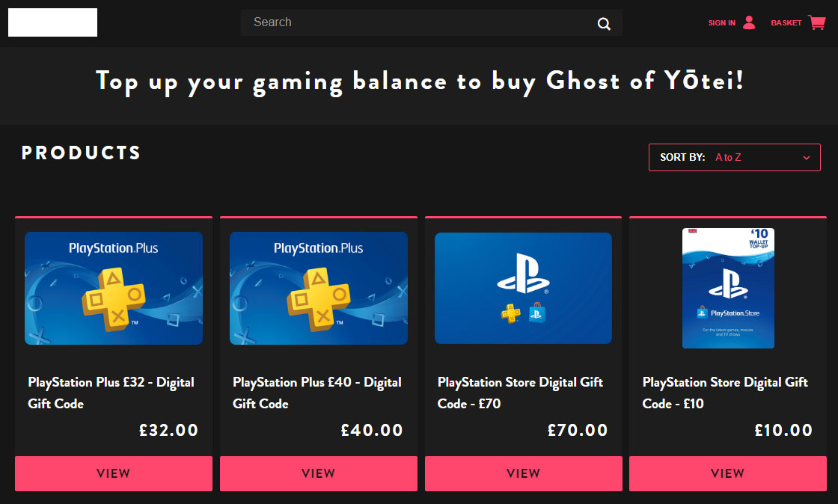Image resolution: width=838 pixels, height=504 pixels.
Task: Open the £10 Wallet Top-Up card image
Action: (728, 288)
